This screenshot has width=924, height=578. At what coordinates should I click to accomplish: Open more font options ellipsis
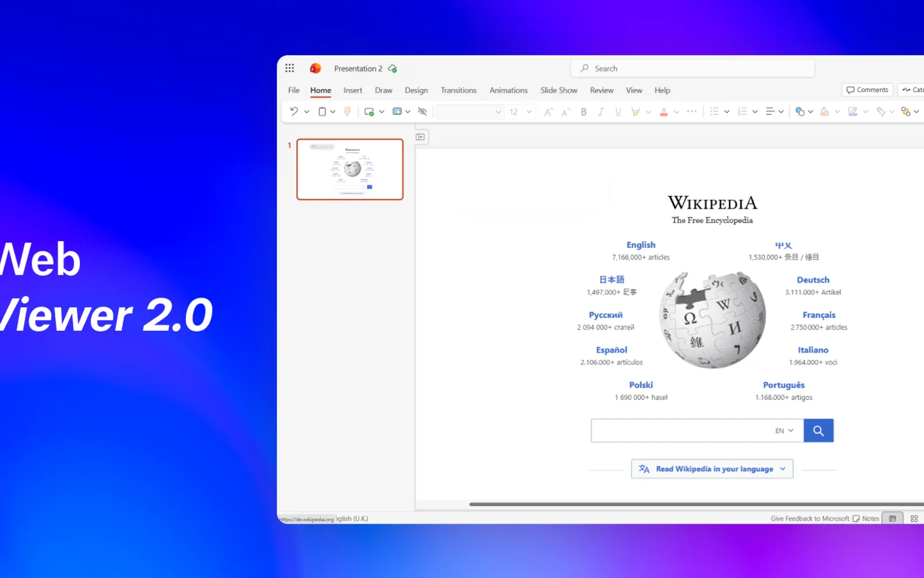point(692,112)
